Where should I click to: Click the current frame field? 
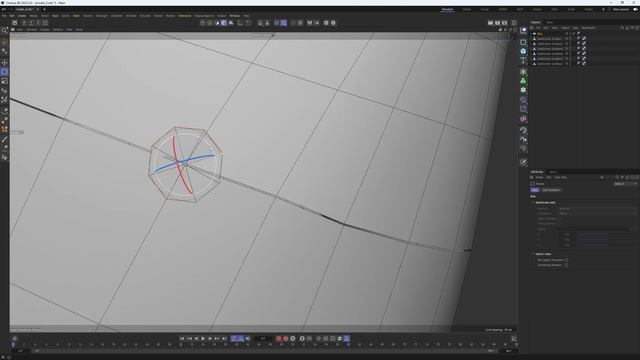263,338
